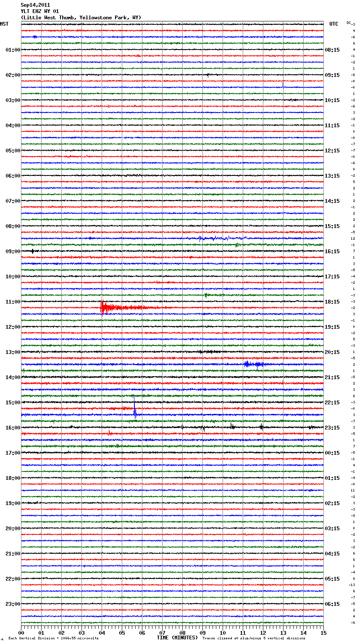Click the 17:15 UTC time label
This screenshot has height=644, width=357.
tap(332, 277)
